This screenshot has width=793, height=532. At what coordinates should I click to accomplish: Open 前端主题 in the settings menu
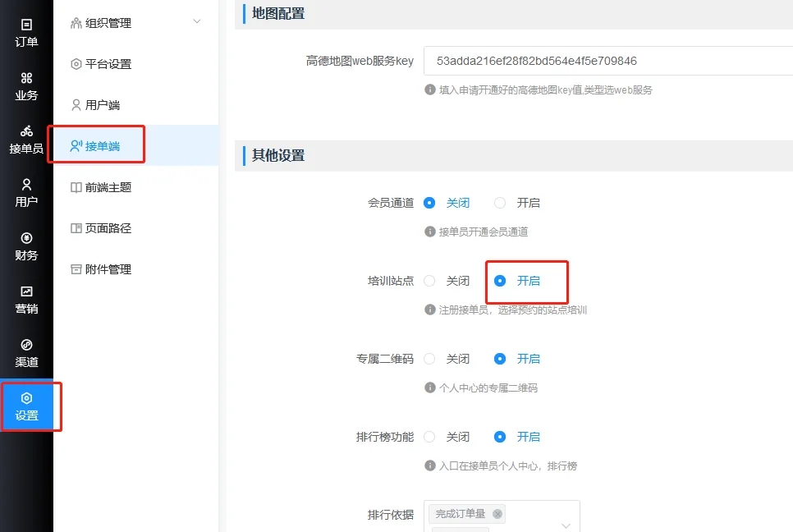click(108, 187)
